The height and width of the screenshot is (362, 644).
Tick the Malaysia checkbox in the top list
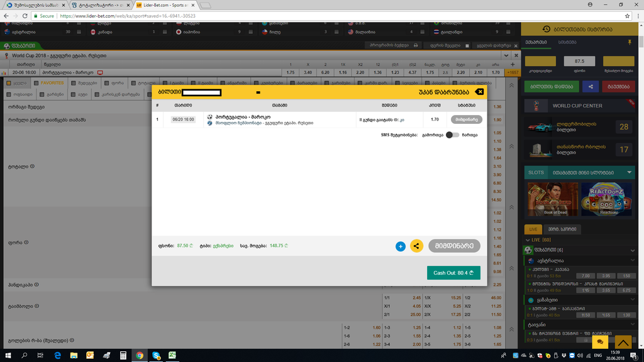(422, 32)
